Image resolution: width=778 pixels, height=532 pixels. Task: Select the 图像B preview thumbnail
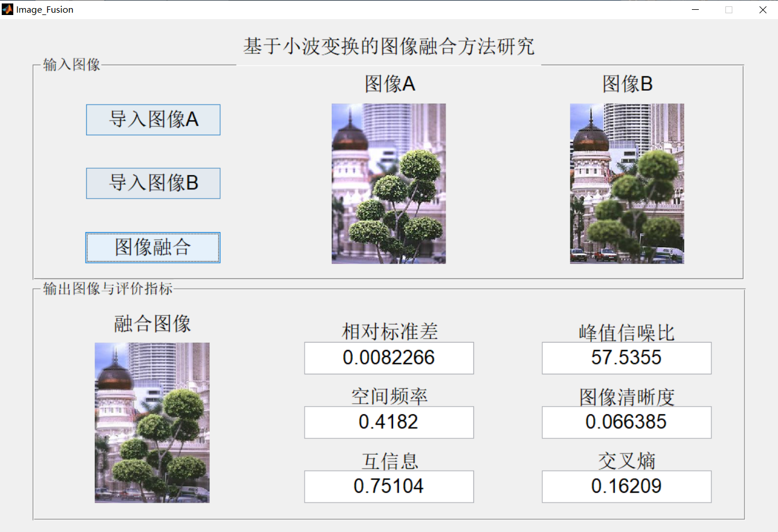[627, 184]
